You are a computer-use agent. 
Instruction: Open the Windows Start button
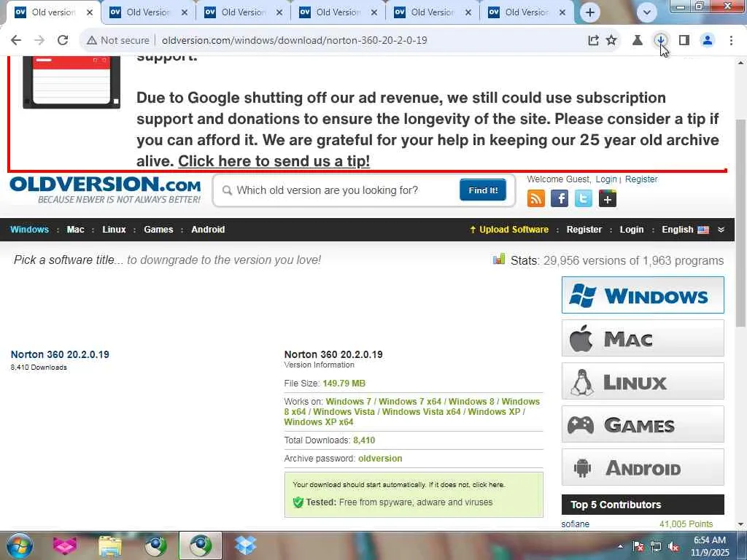[19, 545]
